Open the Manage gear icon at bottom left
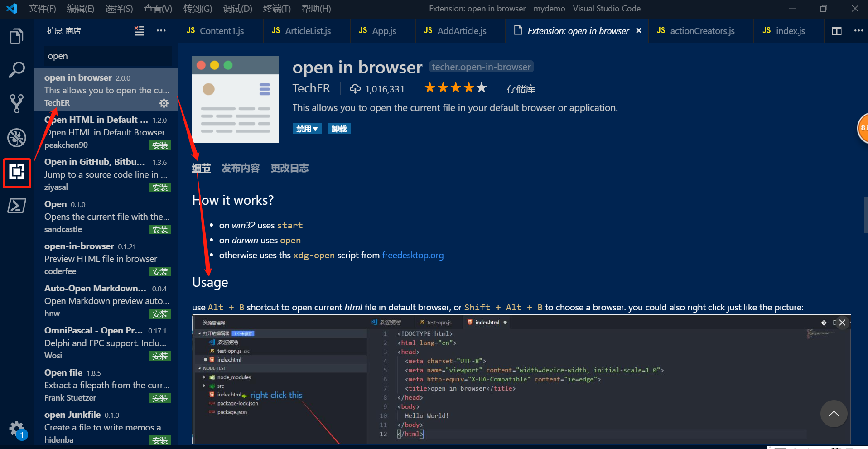The width and height of the screenshot is (868, 449). click(x=17, y=428)
